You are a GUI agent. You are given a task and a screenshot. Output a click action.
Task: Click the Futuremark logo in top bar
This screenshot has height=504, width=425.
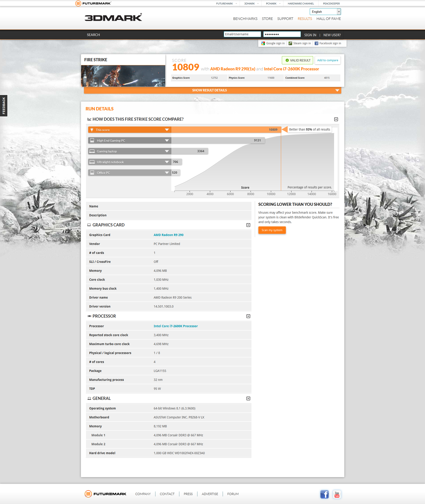pyautogui.click(x=93, y=3)
